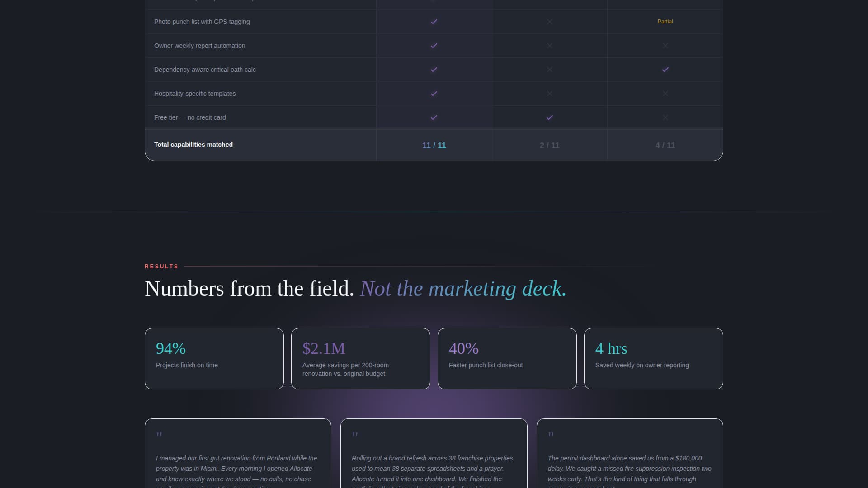
Task: Click the '94%' stat value
Action: pos(171,348)
